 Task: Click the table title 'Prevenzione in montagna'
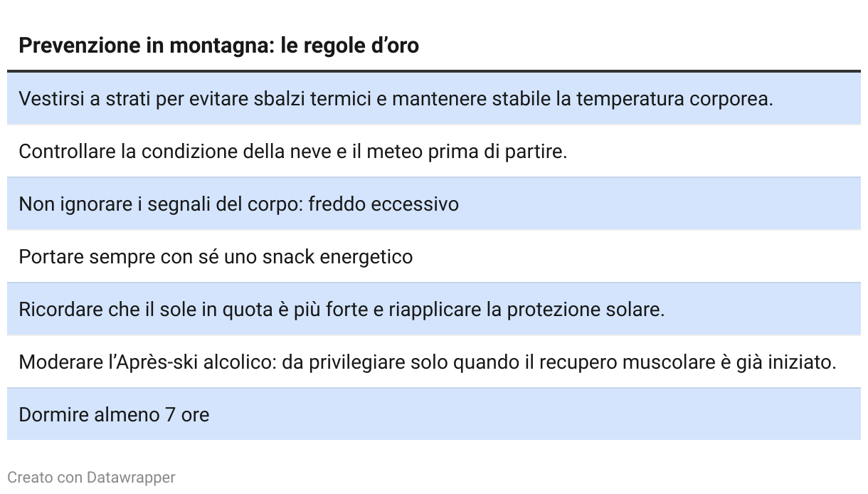[x=218, y=46]
